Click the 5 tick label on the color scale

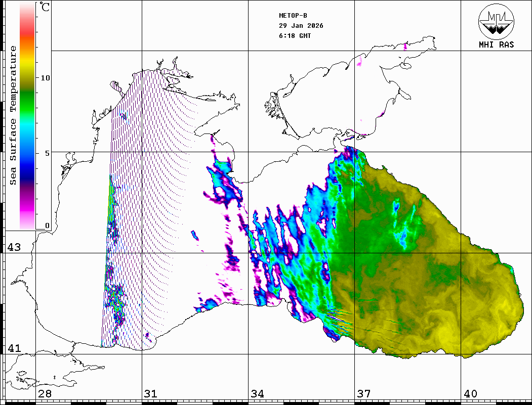(x=47, y=153)
